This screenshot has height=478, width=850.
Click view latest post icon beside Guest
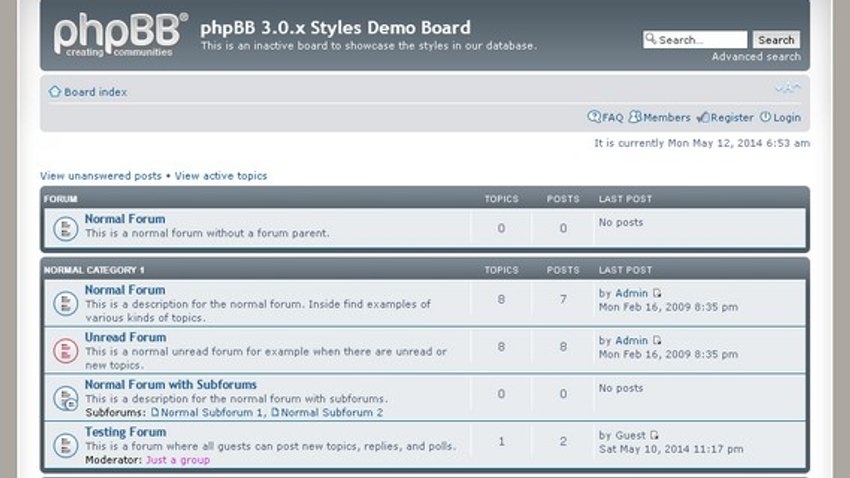point(655,435)
